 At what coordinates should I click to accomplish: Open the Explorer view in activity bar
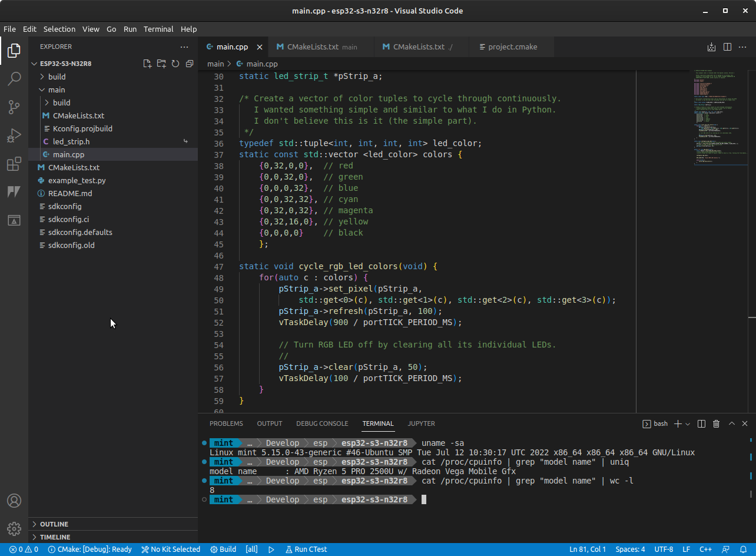tap(14, 51)
